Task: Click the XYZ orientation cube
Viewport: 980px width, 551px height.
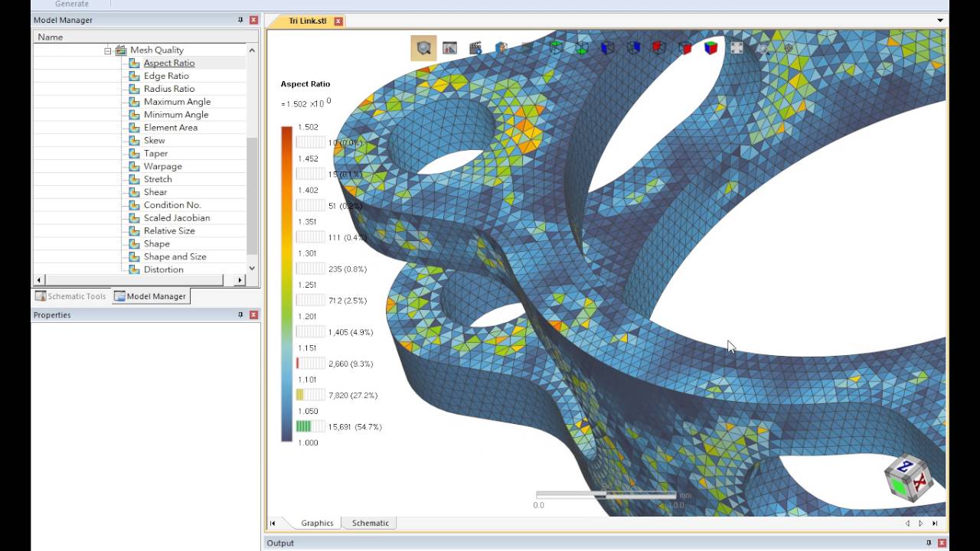Action: click(x=909, y=478)
